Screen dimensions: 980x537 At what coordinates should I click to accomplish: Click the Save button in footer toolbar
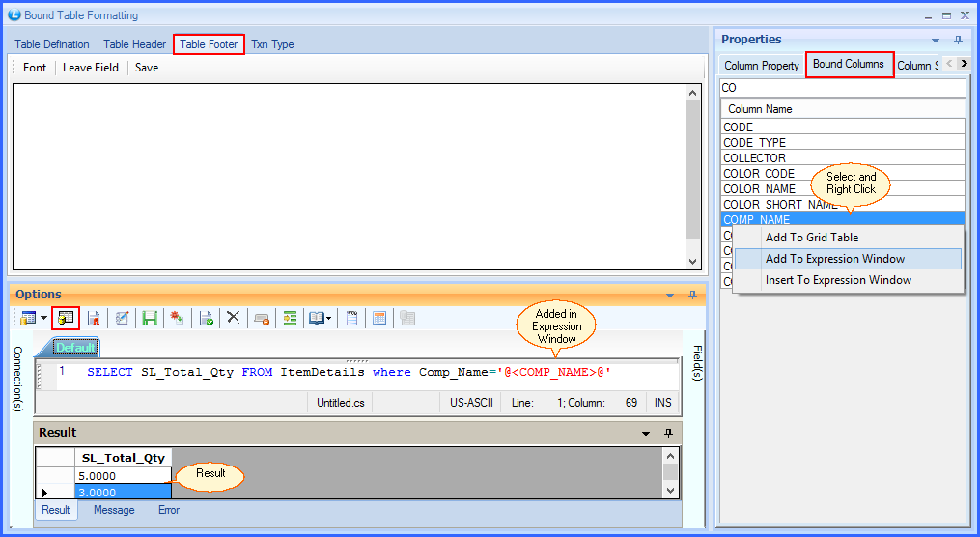(x=147, y=68)
